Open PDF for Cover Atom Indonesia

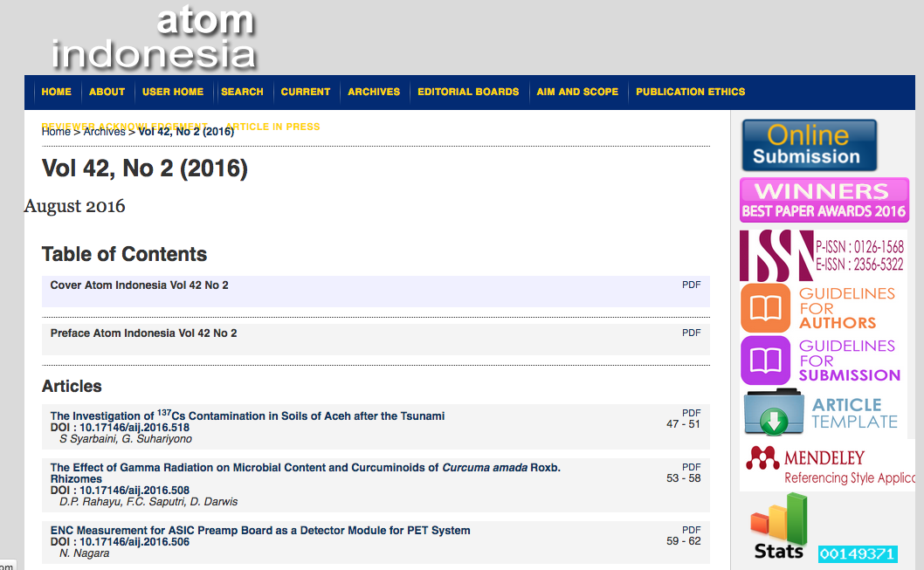click(691, 285)
